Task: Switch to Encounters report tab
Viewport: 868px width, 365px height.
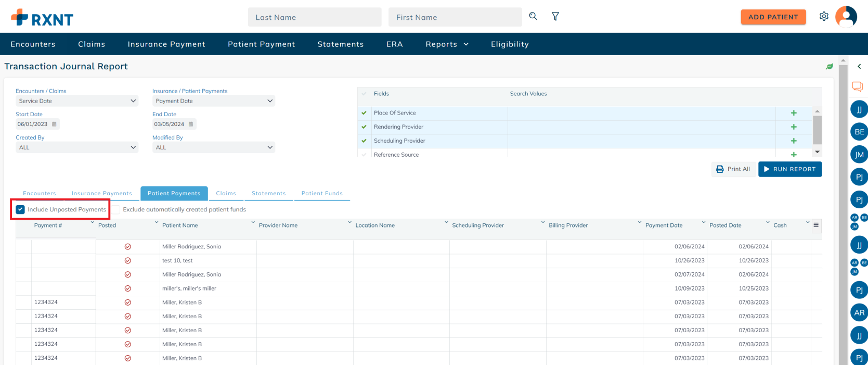Action: click(x=40, y=193)
